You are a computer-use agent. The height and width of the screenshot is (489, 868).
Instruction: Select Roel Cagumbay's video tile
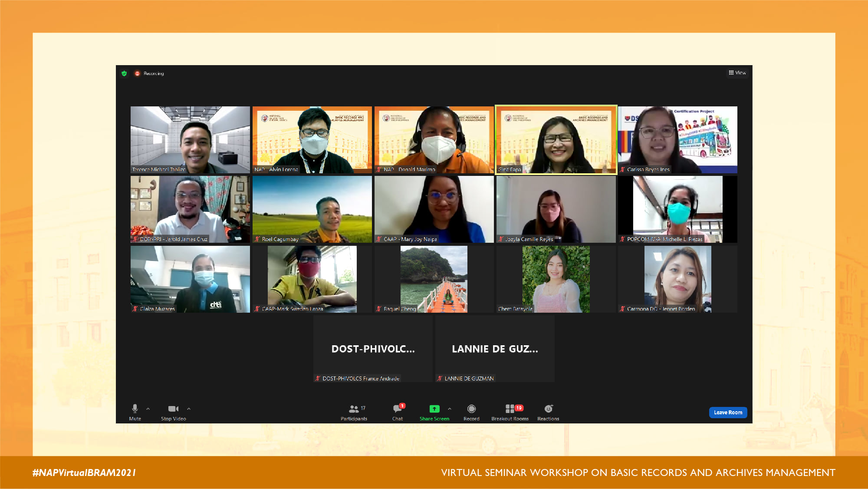click(312, 209)
